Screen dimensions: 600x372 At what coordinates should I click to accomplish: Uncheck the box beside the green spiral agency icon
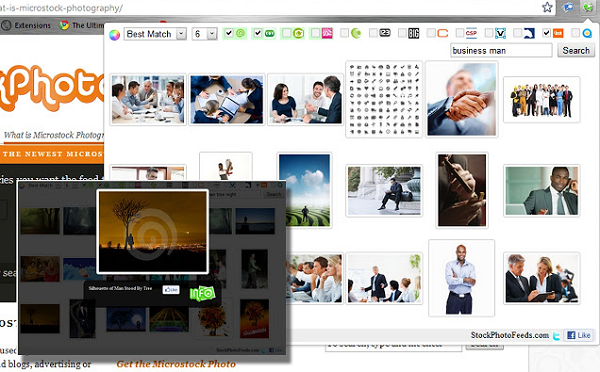click(228, 33)
